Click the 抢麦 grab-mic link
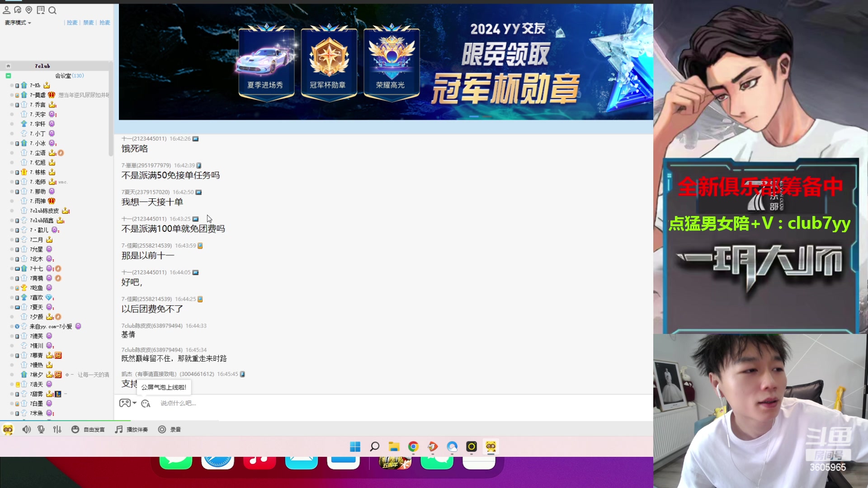 [x=104, y=23]
